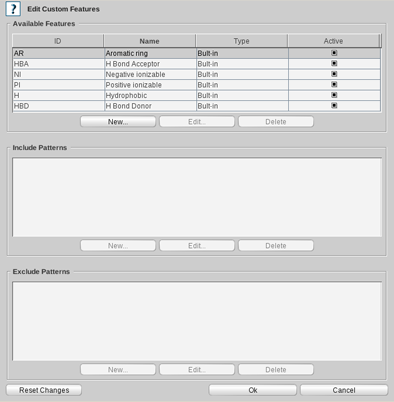Select the HBD row ID cell
The width and height of the screenshot is (394, 402).
(x=58, y=106)
